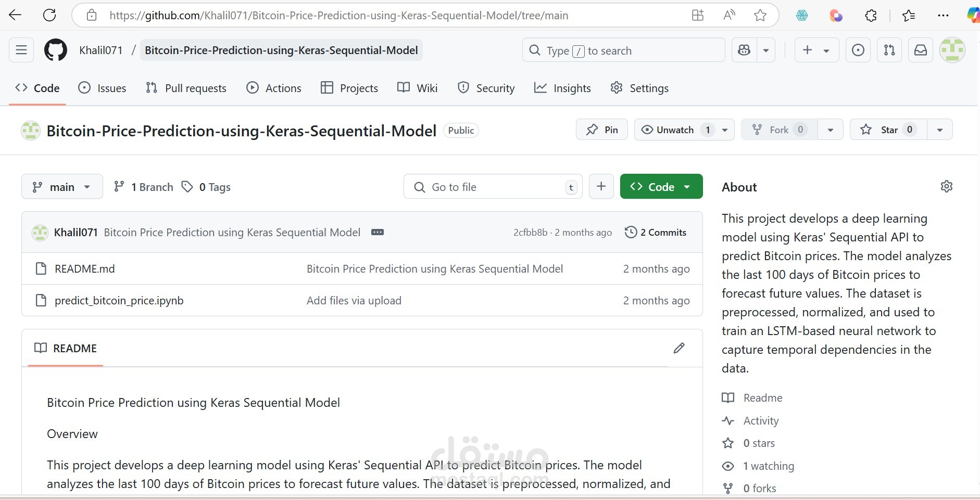Fork the repository
Image resolution: width=980 pixels, height=500 pixels.
click(x=780, y=130)
